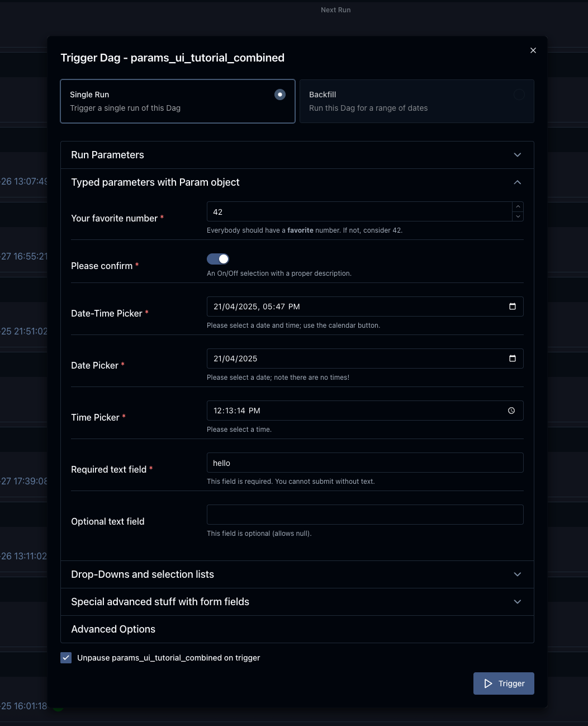The image size is (588, 726).
Task: Increment favorite number with up arrow
Action: point(518,206)
